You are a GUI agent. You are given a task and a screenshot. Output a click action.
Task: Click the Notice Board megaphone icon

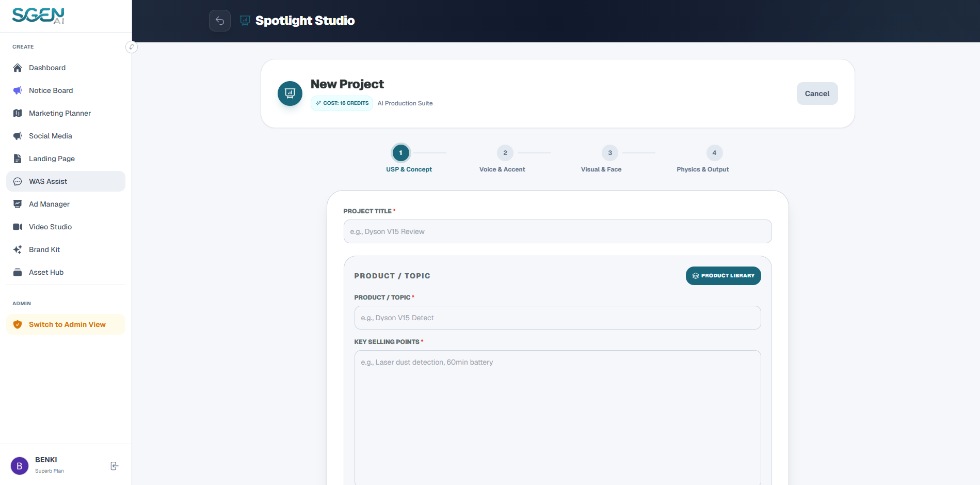18,90
